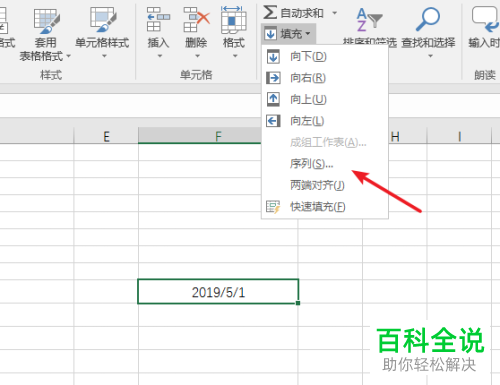Choose 向左(L) from the fill menu

point(325,120)
